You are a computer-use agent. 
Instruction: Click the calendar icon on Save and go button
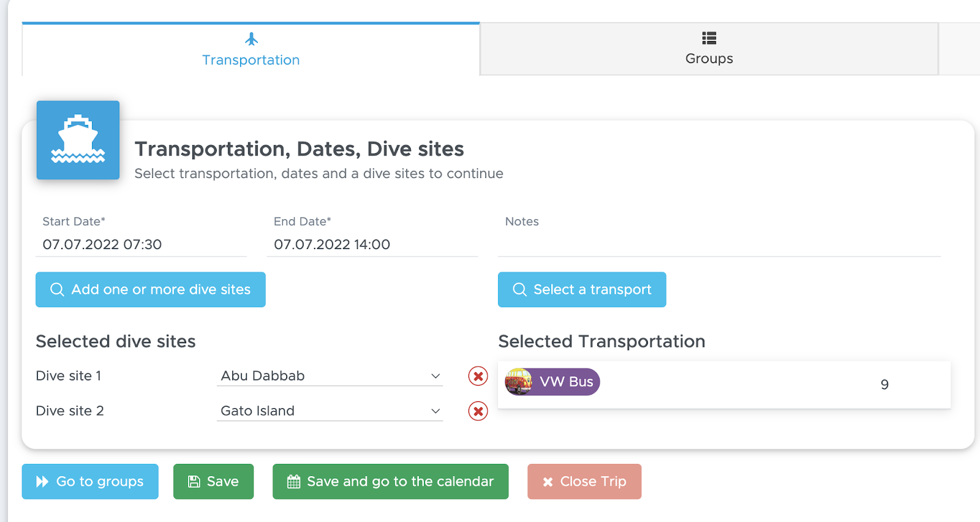[293, 482]
